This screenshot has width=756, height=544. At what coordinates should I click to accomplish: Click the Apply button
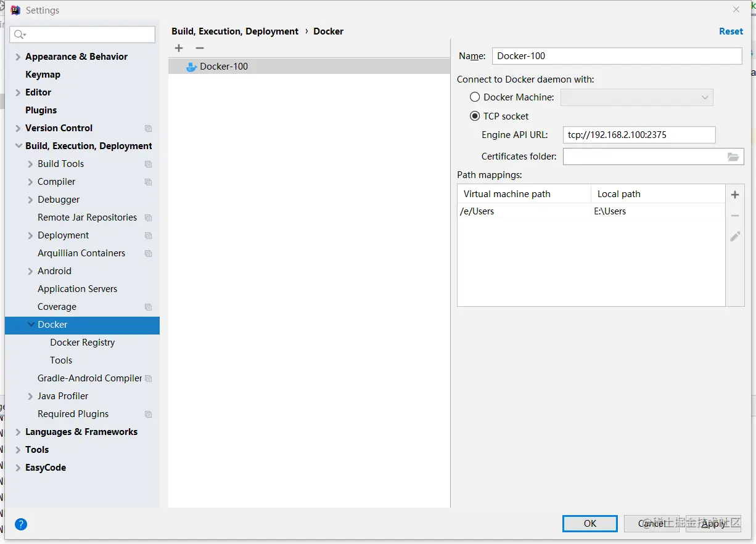point(713,523)
